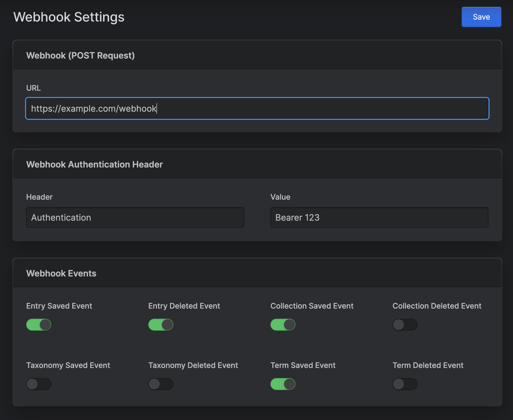Viewport: 513px width, 420px height.
Task: Click the Value input containing Bearer 123
Action: pos(379,217)
